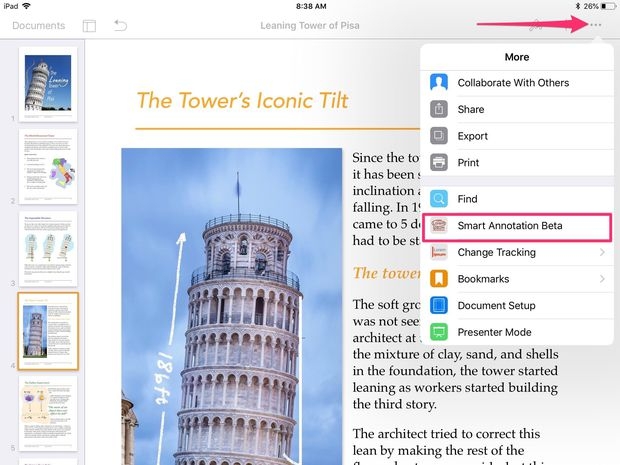
Task: Tap the Undo arrow icon
Action: click(120, 26)
